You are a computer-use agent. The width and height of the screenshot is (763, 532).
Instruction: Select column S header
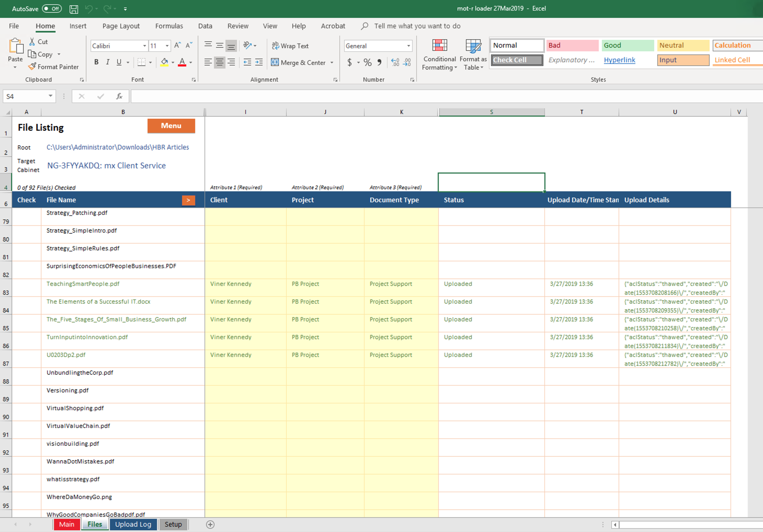[x=491, y=112]
